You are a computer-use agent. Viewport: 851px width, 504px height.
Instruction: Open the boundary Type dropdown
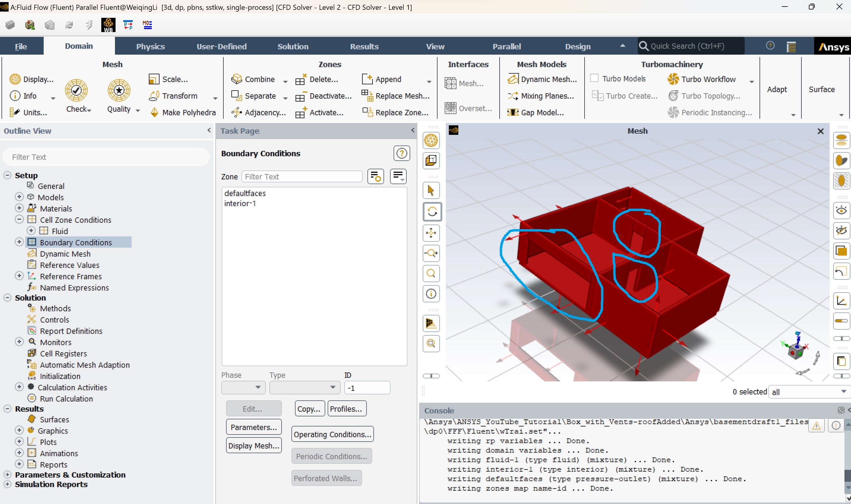click(305, 388)
